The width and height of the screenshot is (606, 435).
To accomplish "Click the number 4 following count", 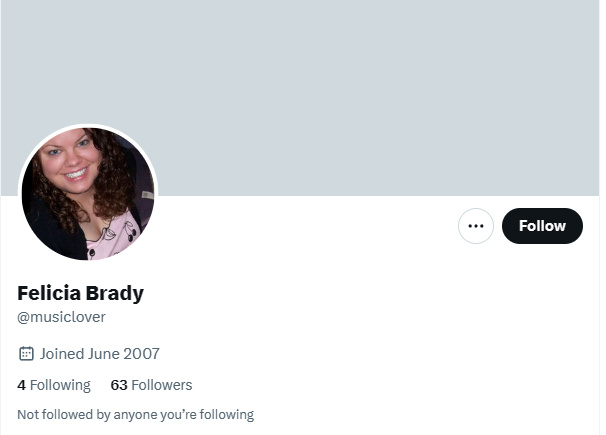I will (21, 385).
